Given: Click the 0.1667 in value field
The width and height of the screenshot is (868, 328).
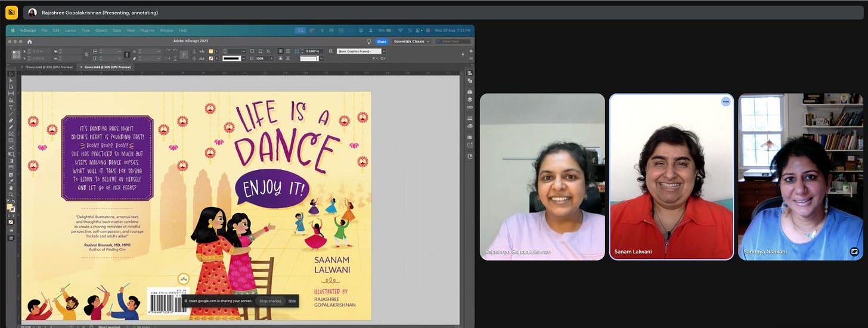Looking at the screenshot, I should click(x=315, y=51).
